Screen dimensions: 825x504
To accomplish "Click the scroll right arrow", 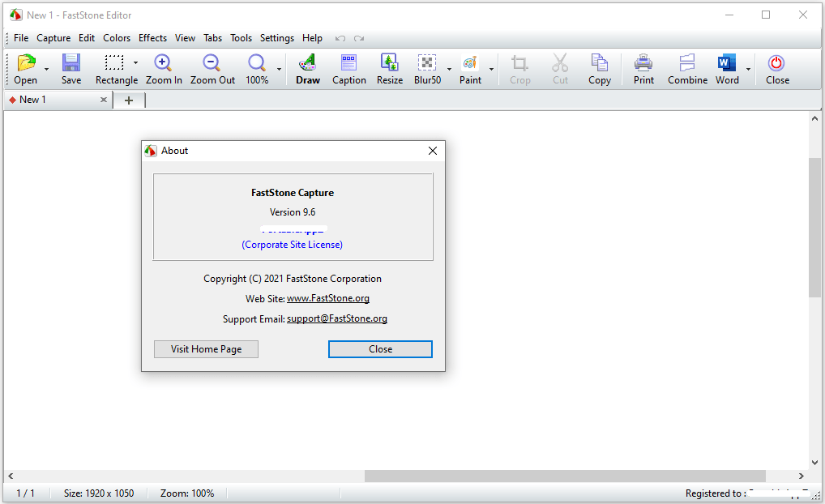I will pos(801,476).
